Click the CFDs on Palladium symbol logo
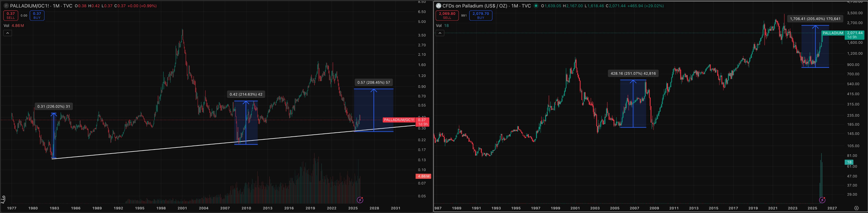Image resolution: width=868 pixels, height=213 pixels. [x=438, y=6]
